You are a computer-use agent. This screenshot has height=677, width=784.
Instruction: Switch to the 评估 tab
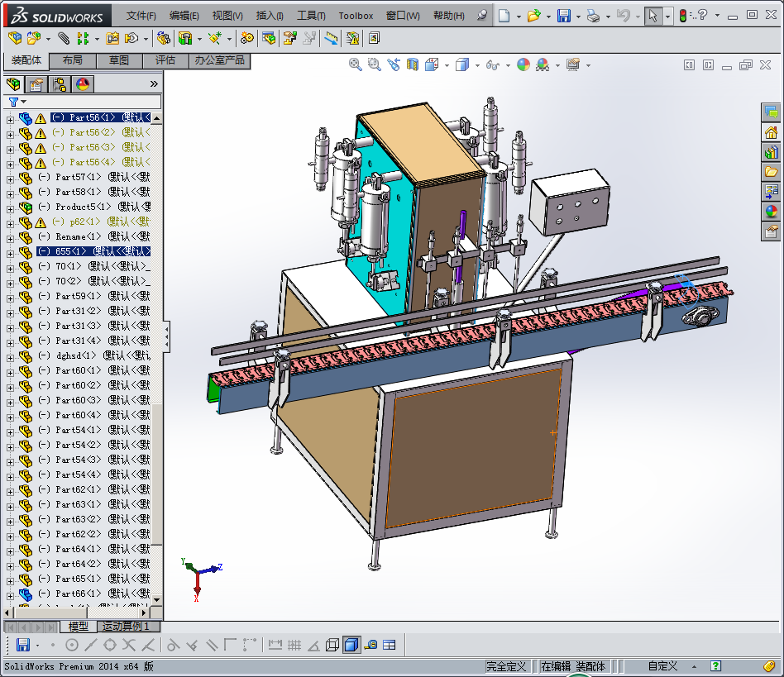pos(165,60)
